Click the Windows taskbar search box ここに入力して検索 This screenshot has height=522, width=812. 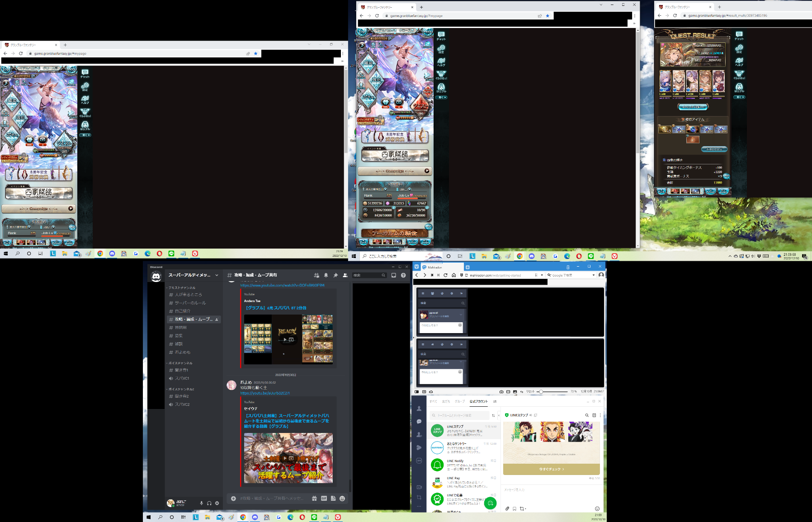(382, 256)
